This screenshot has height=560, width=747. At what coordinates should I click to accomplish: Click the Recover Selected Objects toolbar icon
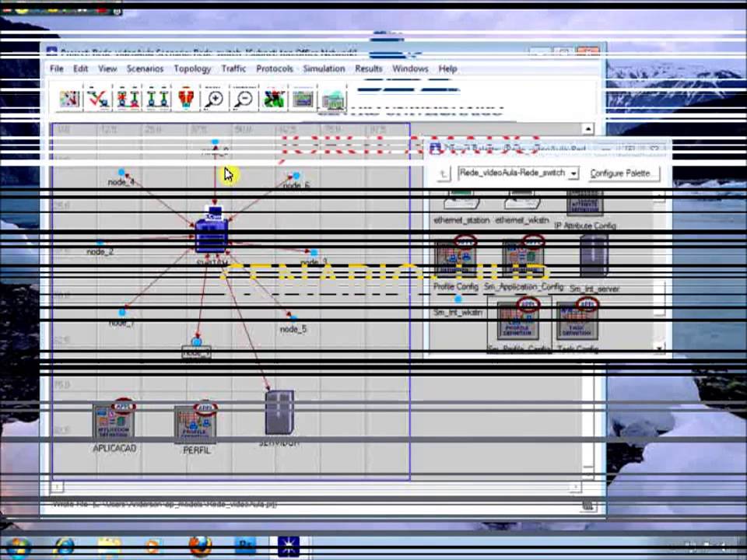(x=158, y=99)
